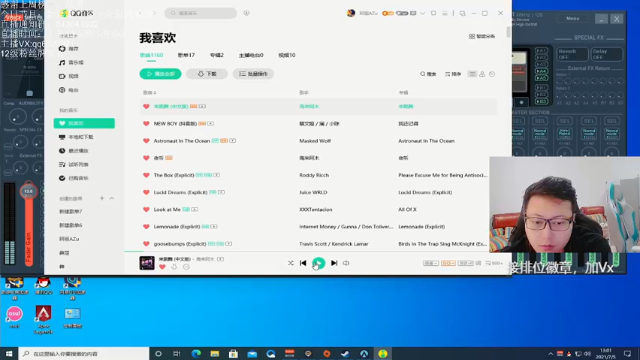Open 已购音乐 purchased music in sidebar

pyautogui.click(x=74, y=178)
